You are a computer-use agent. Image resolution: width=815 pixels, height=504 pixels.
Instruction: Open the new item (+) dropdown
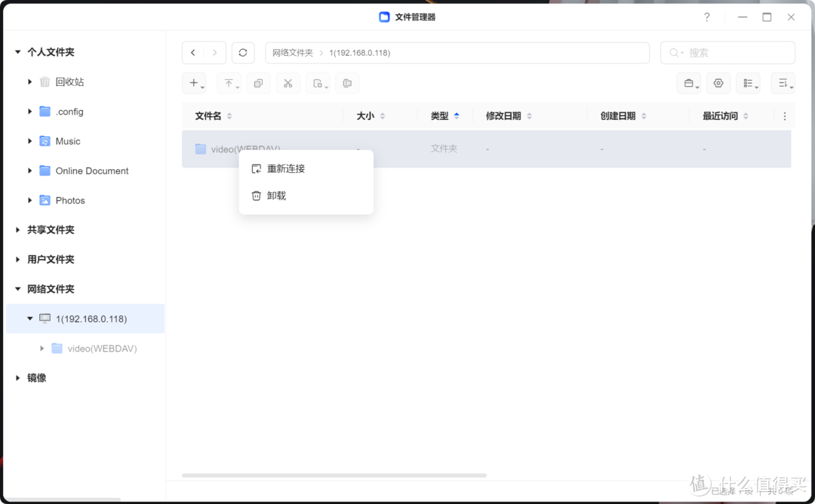click(x=194, y=83)
